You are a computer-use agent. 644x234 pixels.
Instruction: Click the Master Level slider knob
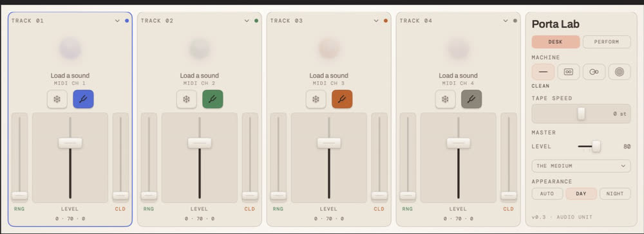(x=596, y=147)
